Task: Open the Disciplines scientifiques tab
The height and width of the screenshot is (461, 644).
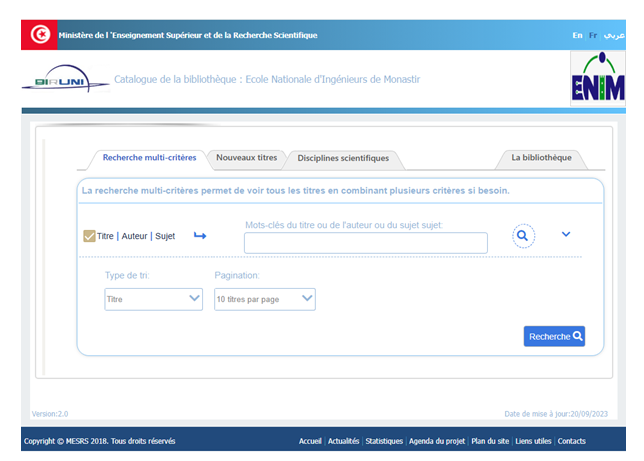Action: tap(343, 158)
